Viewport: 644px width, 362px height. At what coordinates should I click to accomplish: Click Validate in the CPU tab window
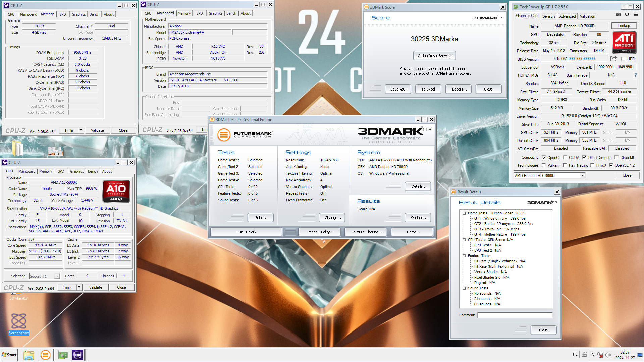pyautogui.click(x=96, y=287)
